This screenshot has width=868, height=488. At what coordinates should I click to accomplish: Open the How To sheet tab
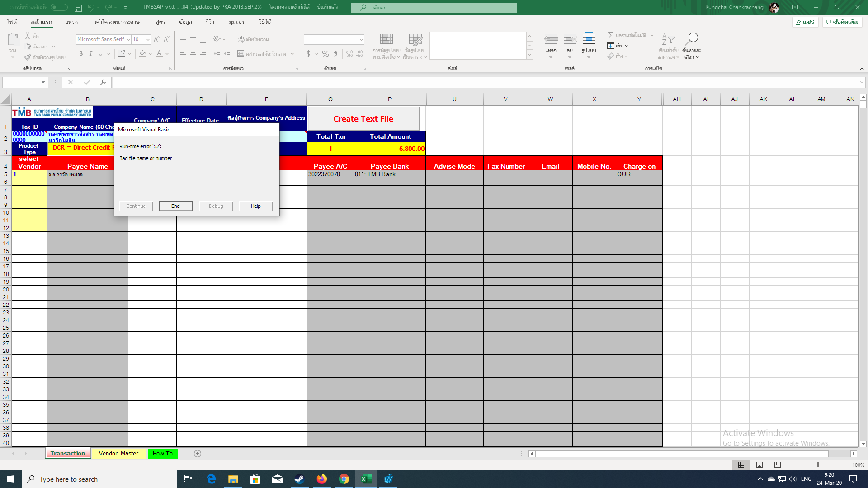(162, 453)
